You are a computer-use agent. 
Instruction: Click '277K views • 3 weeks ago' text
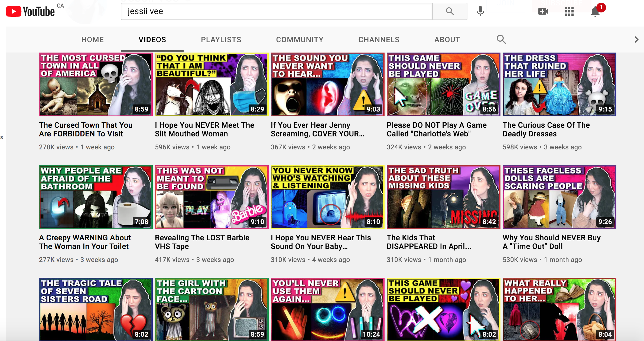click(x=79, y=260)
